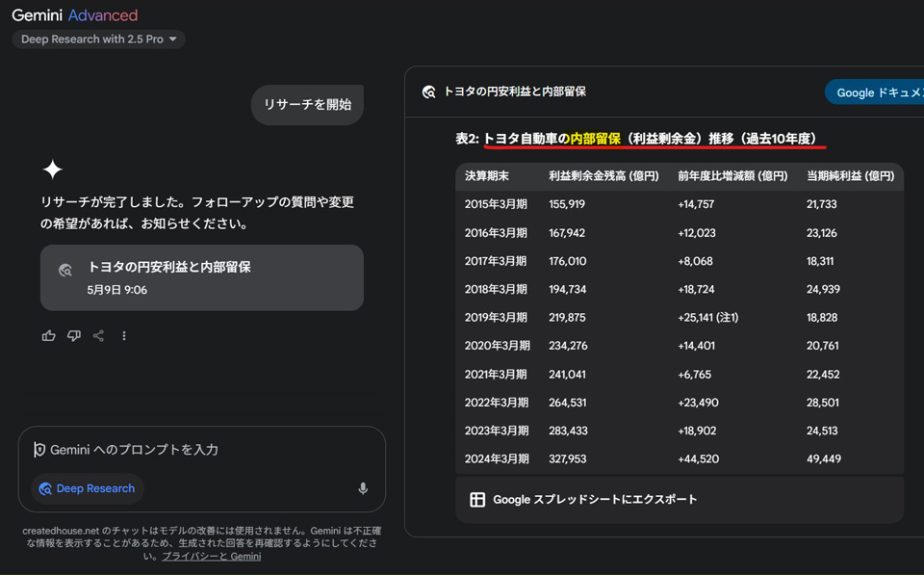Click the +6,765 change cell
The width and height of the screenshot is (924, 575).
[x=694, y=375]
